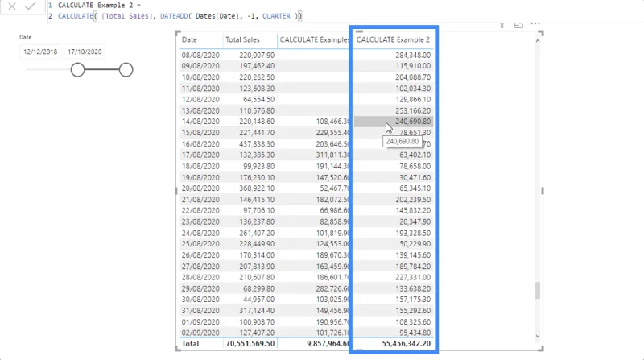This screenshot has height=360, width=644.
Task: Click the highlighted cell 240,690.80
Action: 394,122
